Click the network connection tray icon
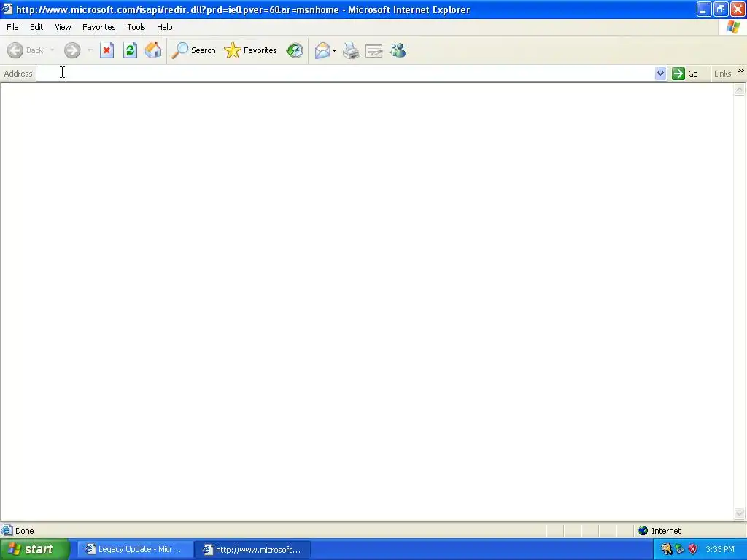747x560 pixels. (679, 549)
